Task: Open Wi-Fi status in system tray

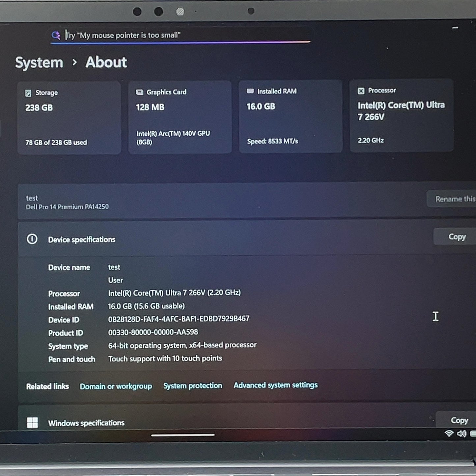Action: click(449, 434)
